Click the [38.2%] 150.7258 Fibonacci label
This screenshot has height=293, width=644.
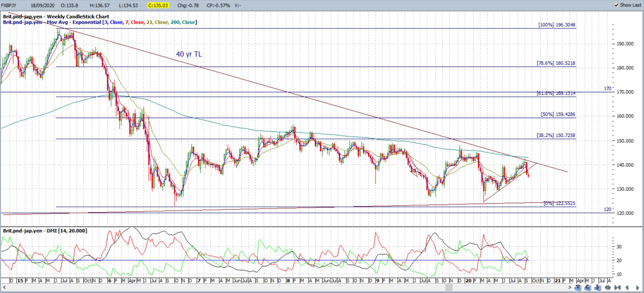pyautogui.click(x=556, y=135)
